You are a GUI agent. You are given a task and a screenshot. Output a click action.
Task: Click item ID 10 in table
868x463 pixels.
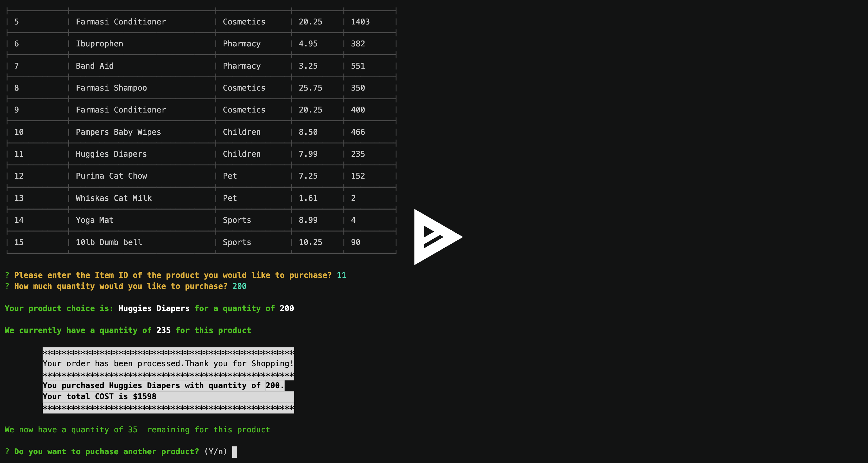19,132
